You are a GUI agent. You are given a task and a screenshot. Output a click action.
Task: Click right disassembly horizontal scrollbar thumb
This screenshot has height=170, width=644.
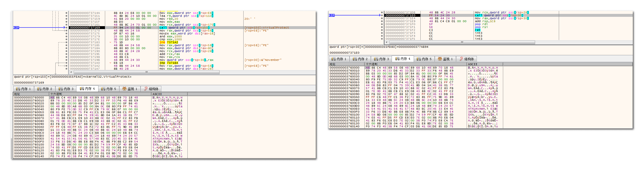click(x=462, y=42)
